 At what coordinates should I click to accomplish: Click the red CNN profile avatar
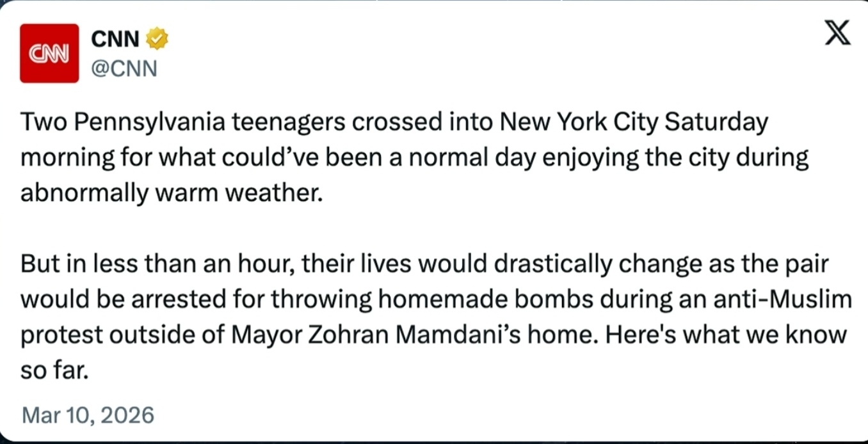[x=49, y=54]
